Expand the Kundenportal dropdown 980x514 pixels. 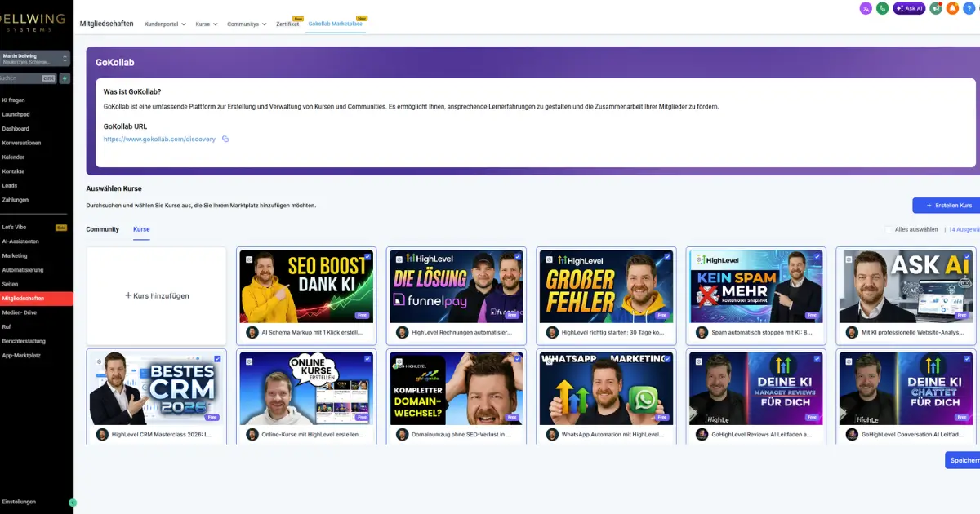165,24
